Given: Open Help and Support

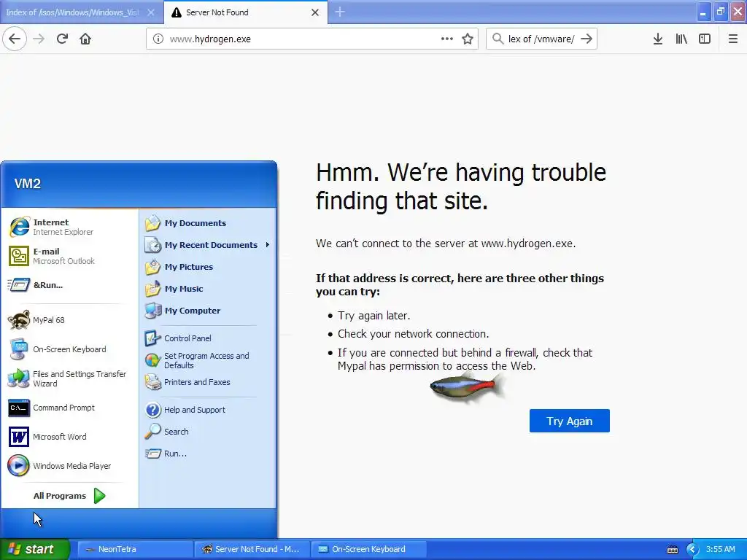Looking at the screenshot, I should [x=208, y=410].
